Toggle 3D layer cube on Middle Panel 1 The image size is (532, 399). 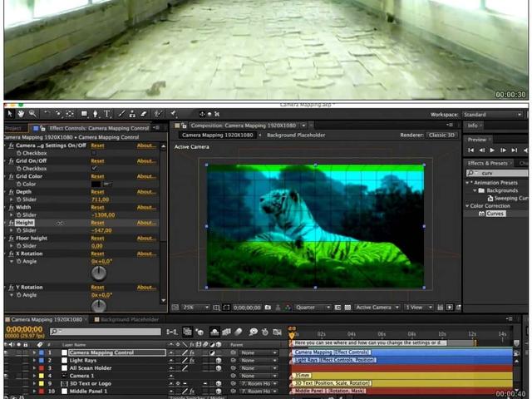click(219, 392)
